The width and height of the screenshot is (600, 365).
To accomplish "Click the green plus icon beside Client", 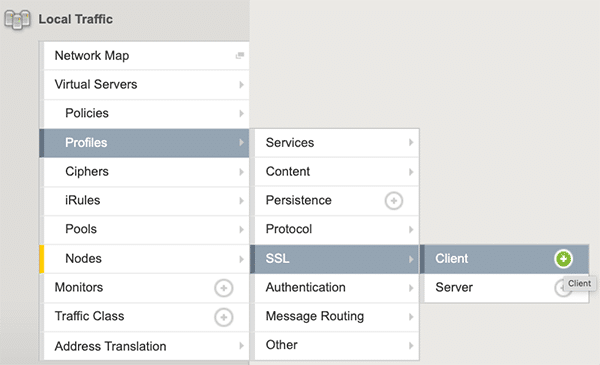I will point(563,259).
